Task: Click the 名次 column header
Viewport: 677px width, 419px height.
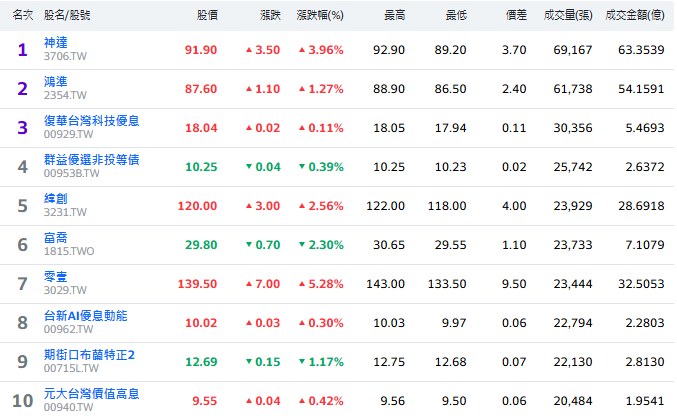Action: 23,15
